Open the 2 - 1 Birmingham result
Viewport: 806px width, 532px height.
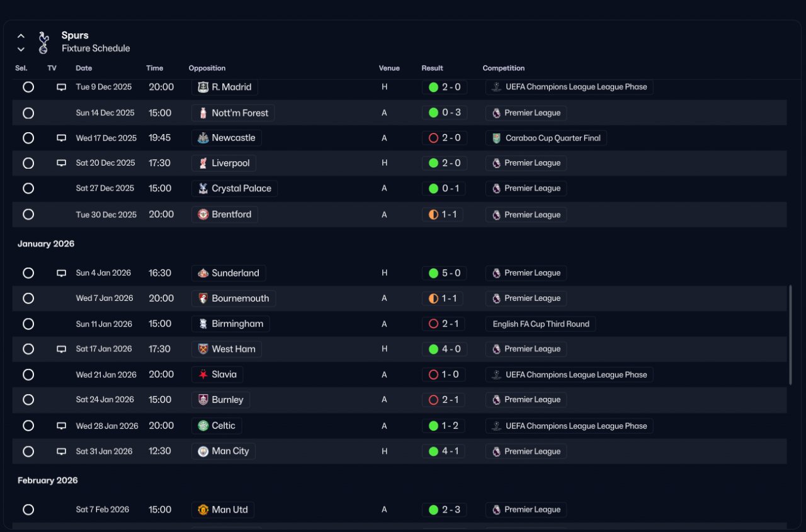tap(443, 324)
